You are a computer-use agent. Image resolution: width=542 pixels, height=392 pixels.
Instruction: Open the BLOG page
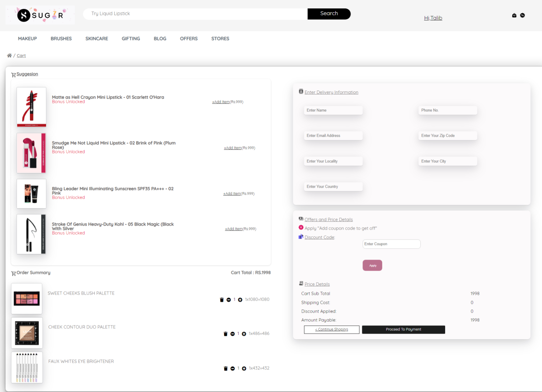click(160, 38)
